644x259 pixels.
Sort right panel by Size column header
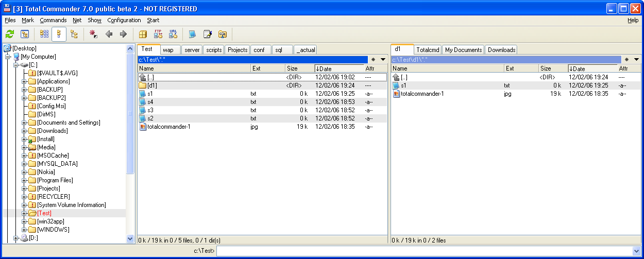click(553, 68)
